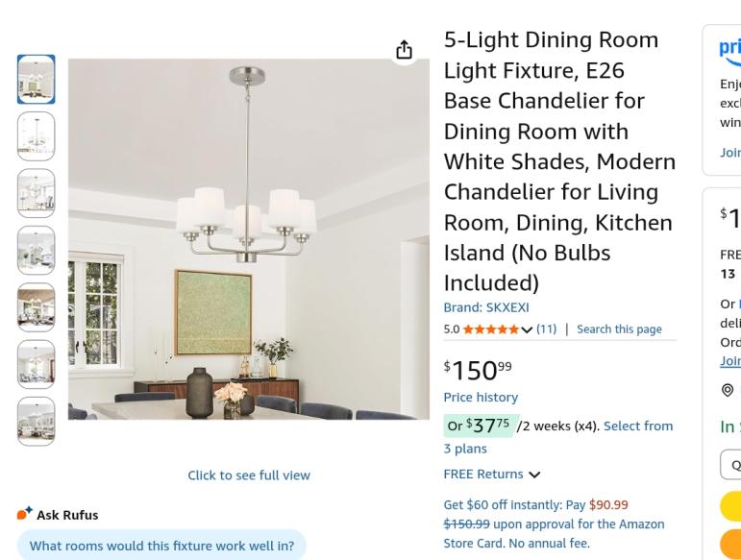This screenshot has width=741, height=560.
Task: Select the seventh product thumbnail
Action: tap(37, 421)
